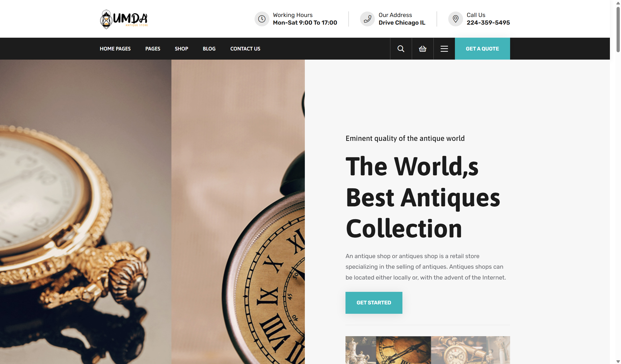Open the hamburger menu icon

point(444,49)
